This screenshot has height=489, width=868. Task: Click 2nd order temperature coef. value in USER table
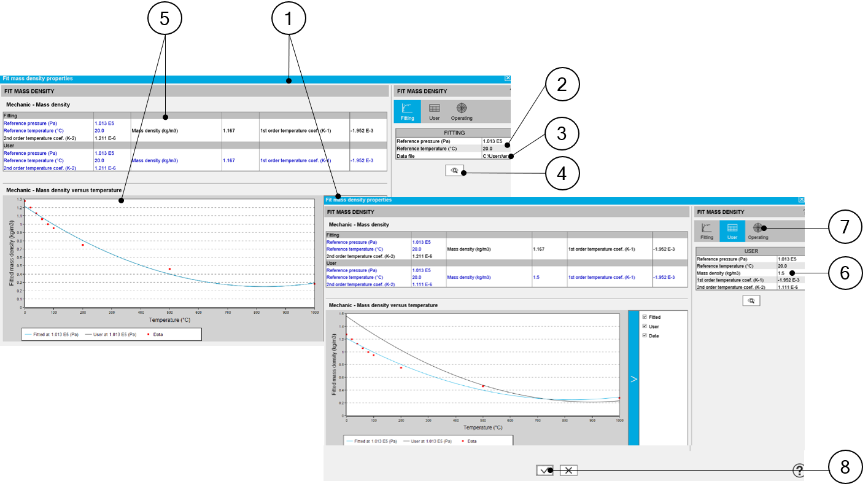point(789,287)
